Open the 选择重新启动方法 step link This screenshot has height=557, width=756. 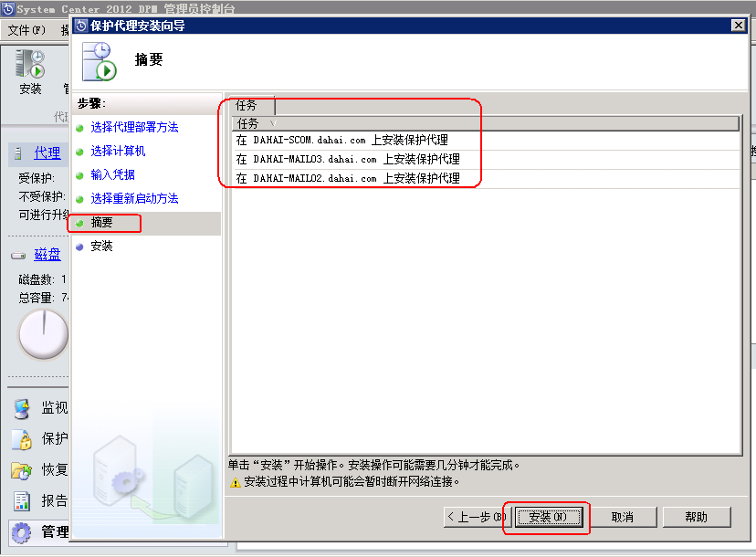(134, 198)
